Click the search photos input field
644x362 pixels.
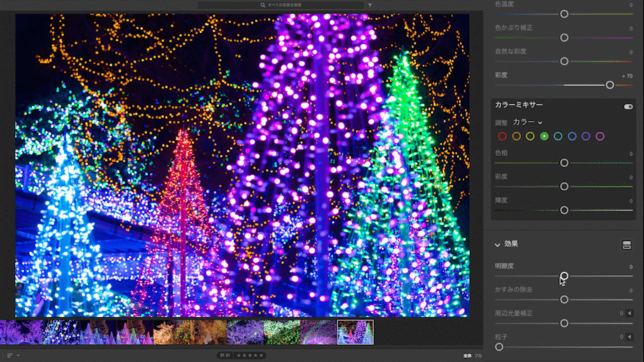[x=281, y=5]
